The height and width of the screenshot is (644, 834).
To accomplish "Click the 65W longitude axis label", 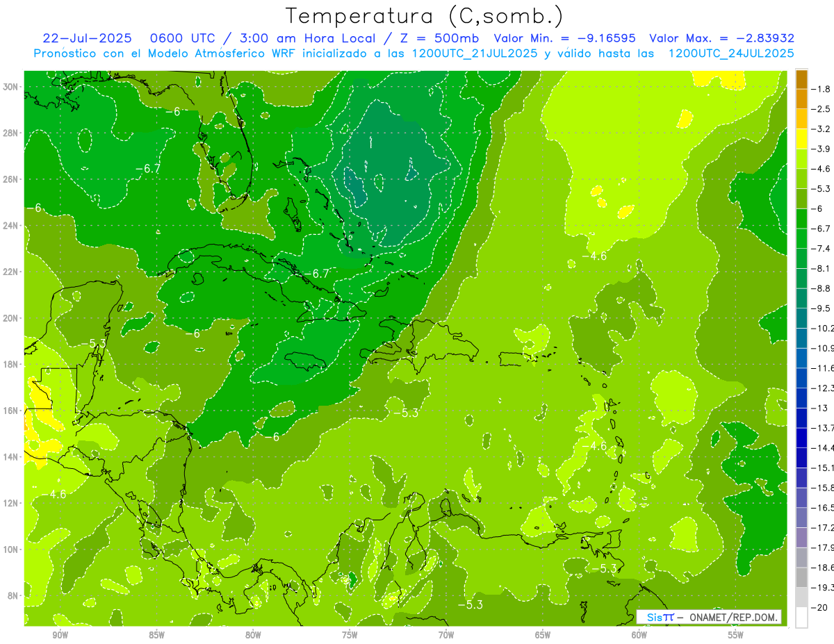I will [543, 636].
